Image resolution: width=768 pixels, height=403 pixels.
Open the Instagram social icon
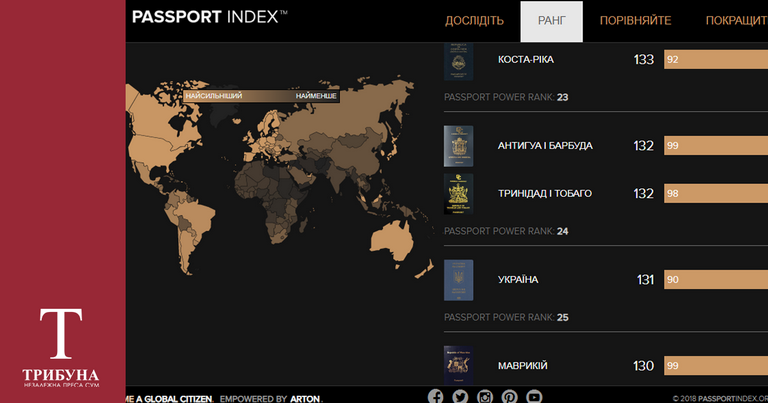point(485,396)
